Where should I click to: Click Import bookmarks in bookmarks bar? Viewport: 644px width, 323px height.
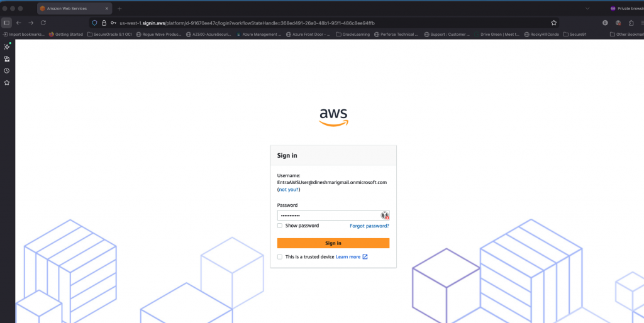(23, 35)
